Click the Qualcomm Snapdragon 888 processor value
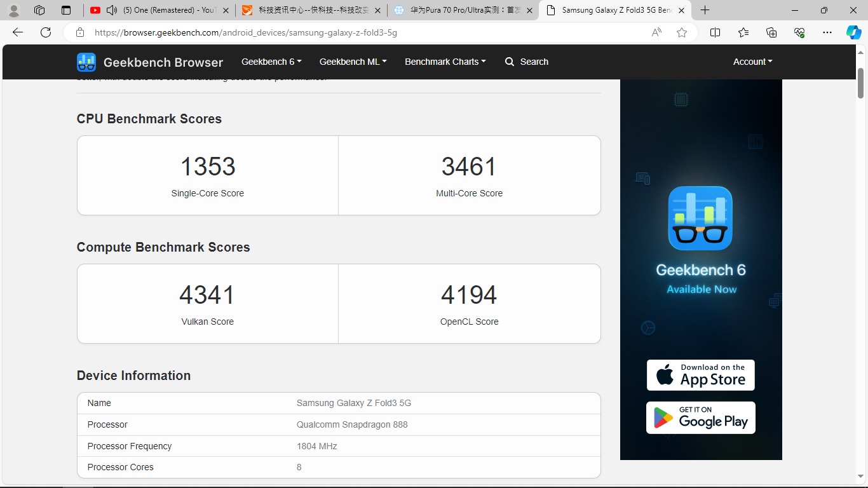This screenshot has height=488, width=868. [352, 424]
